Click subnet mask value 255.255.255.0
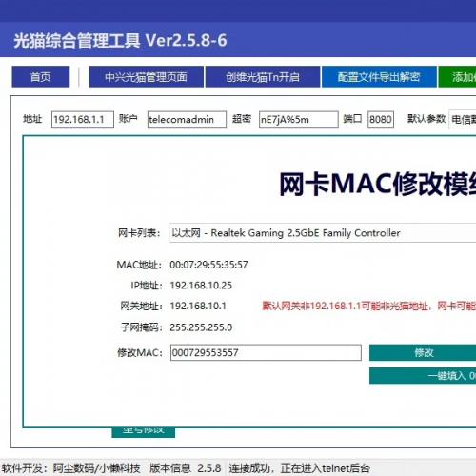Viewport: 476px width, 476px height. click(201, 327)
